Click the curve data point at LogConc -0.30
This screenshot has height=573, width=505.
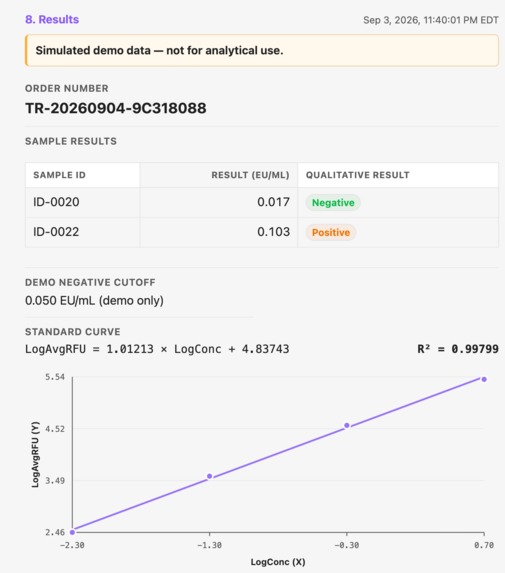347,425
